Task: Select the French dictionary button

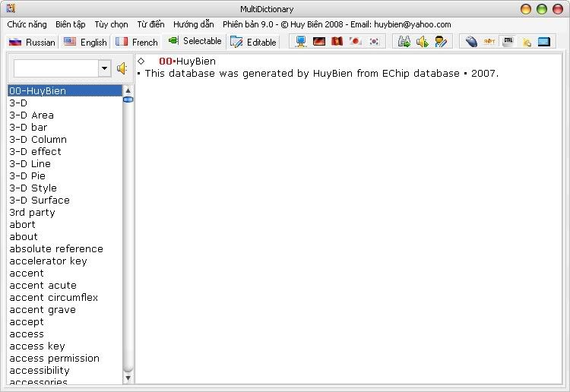Action: coord(137,42)
